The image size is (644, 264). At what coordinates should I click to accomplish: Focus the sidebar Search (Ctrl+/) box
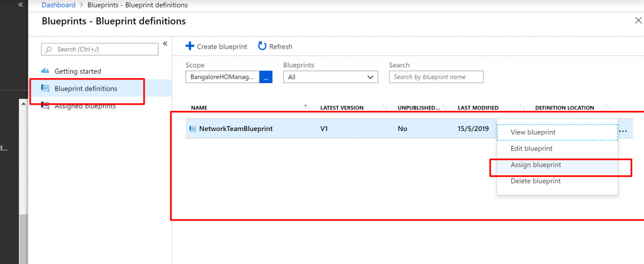tap(99, 49)
